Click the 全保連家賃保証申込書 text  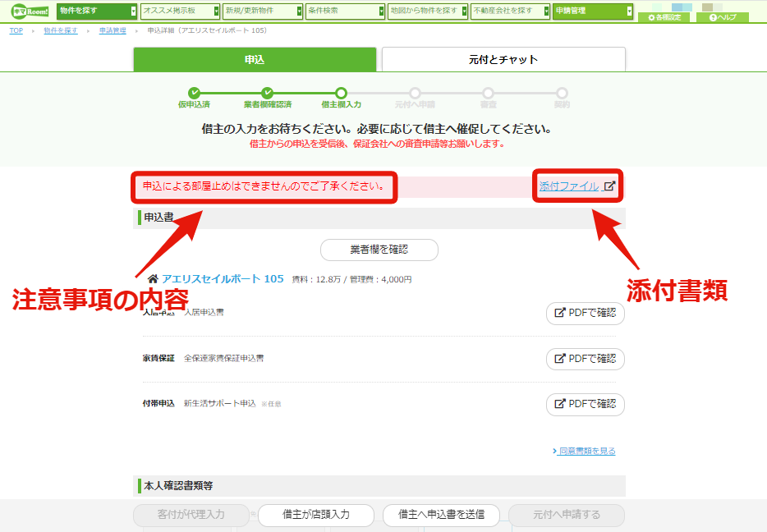tap(223, 359)
